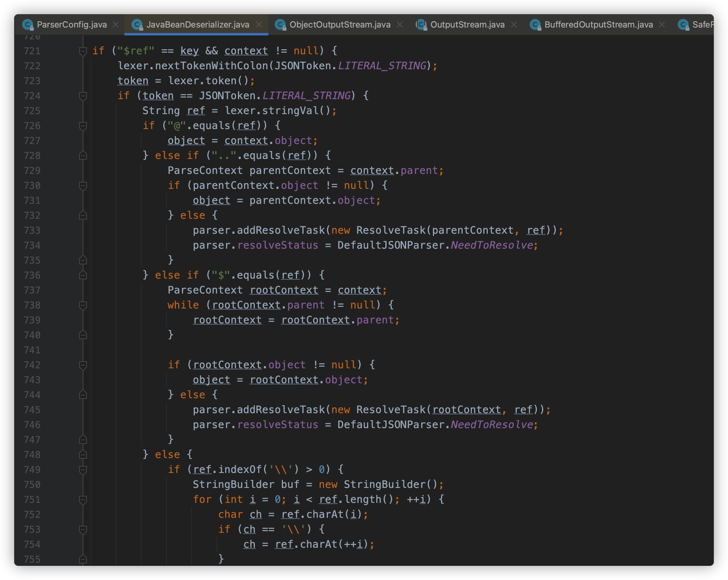This screenshot has height=580, width=728.
Task: Click ref.charAt(++i) on line 754
Action: coord(322,544)
